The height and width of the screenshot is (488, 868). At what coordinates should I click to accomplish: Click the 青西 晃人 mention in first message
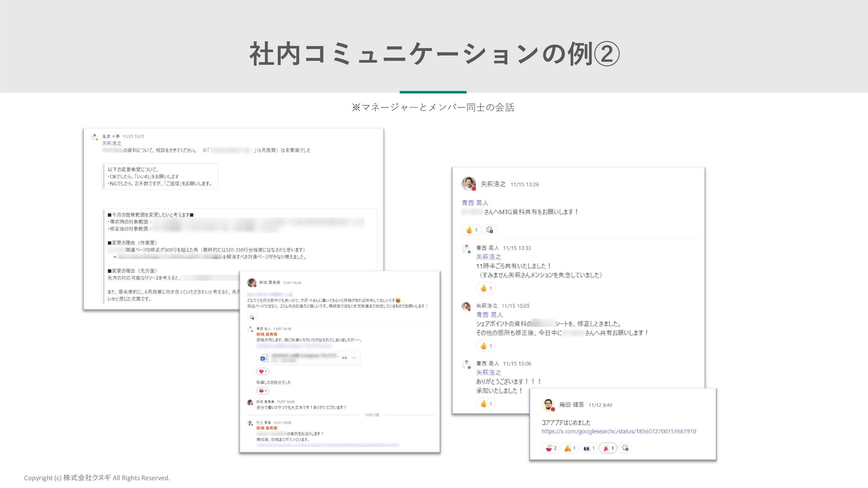pos(475,203)
